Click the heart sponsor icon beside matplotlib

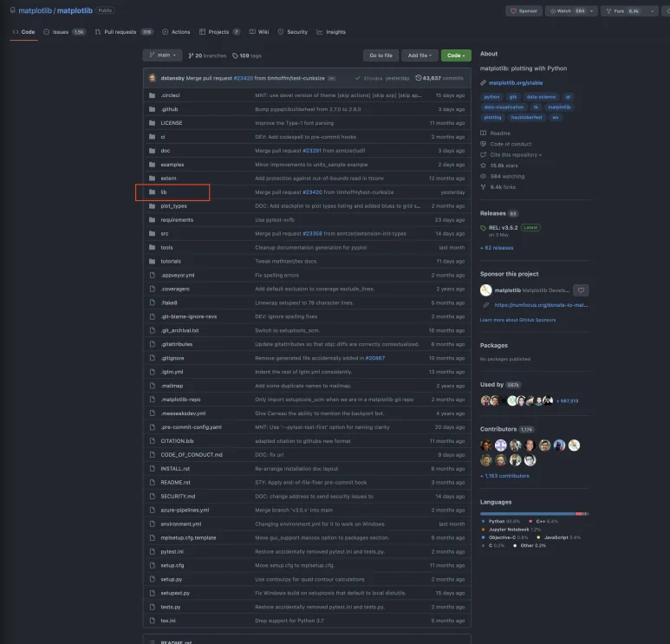582,290
